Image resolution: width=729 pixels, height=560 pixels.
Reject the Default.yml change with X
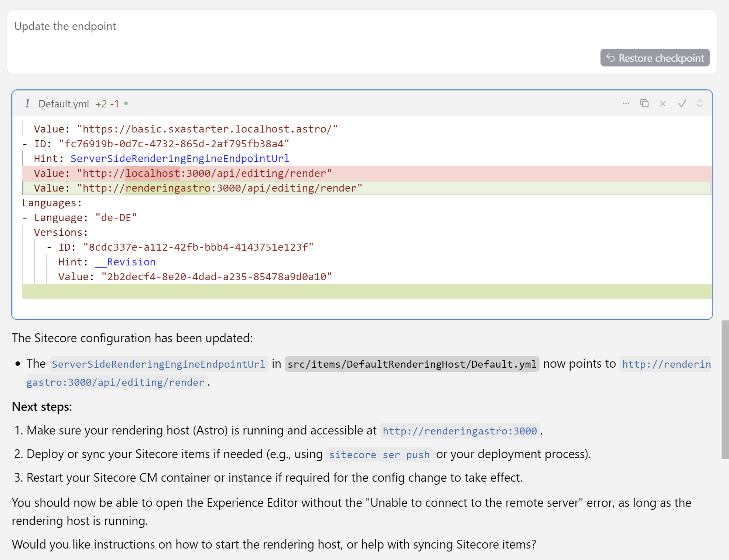(663, 104)
